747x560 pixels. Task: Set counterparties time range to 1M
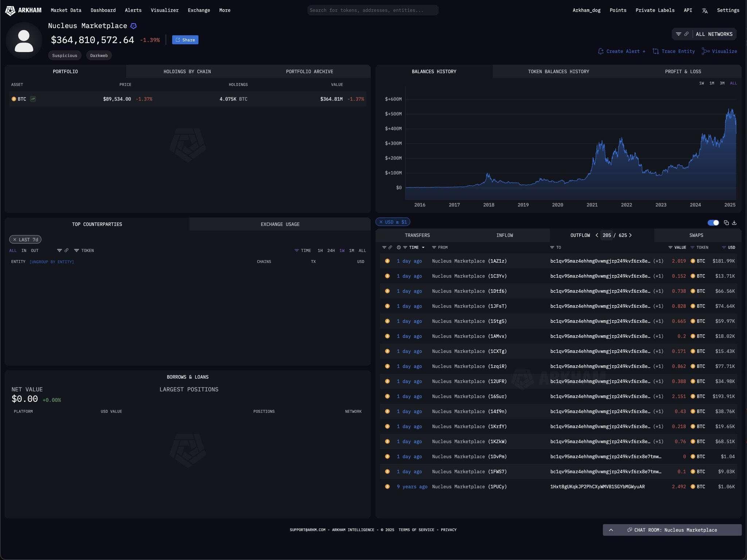(x=352, y=250)
